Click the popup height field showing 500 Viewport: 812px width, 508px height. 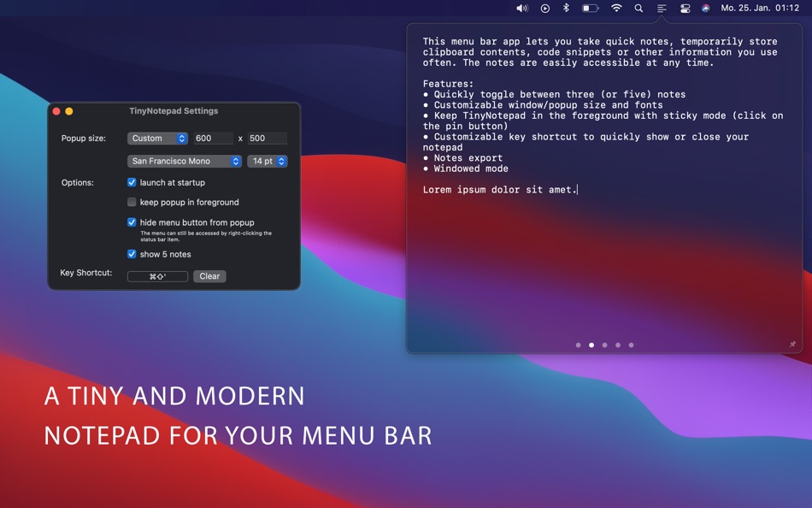pos(268,139)
